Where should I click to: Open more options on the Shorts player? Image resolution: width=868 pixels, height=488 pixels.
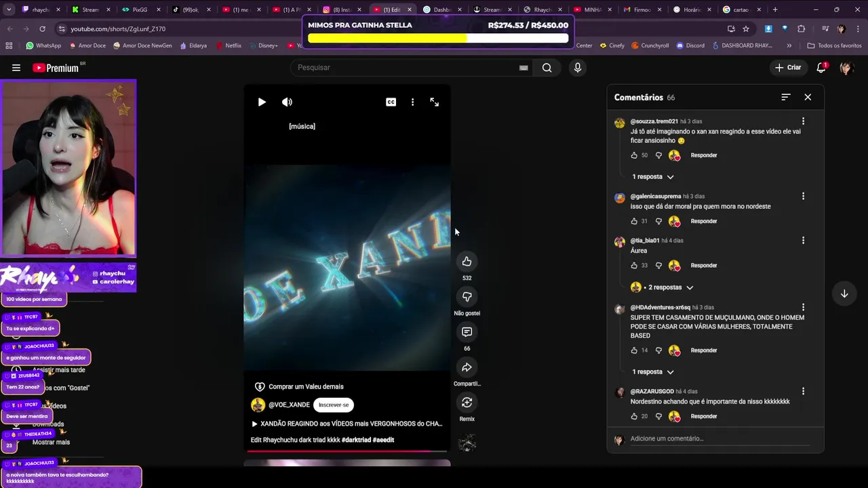coord(412,102)
